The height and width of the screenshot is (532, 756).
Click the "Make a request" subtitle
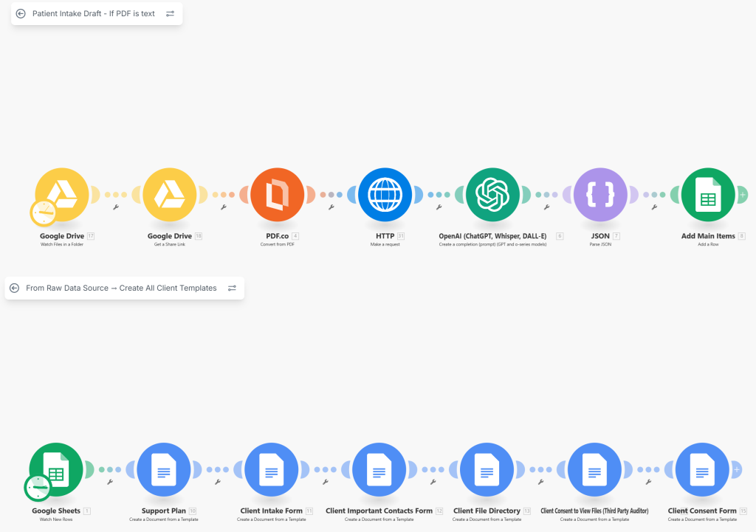(385, 244)
